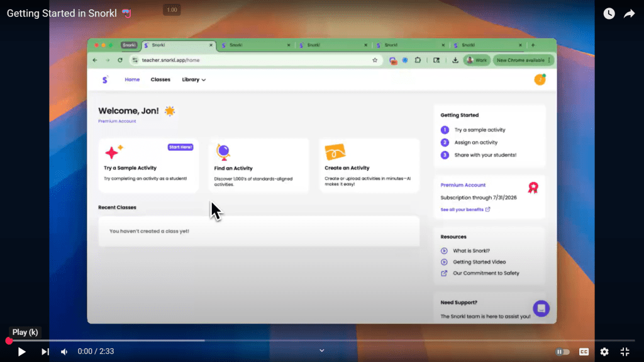Click the Start Here! button
Screen dimensions: 644x362
tap(180, 147)
